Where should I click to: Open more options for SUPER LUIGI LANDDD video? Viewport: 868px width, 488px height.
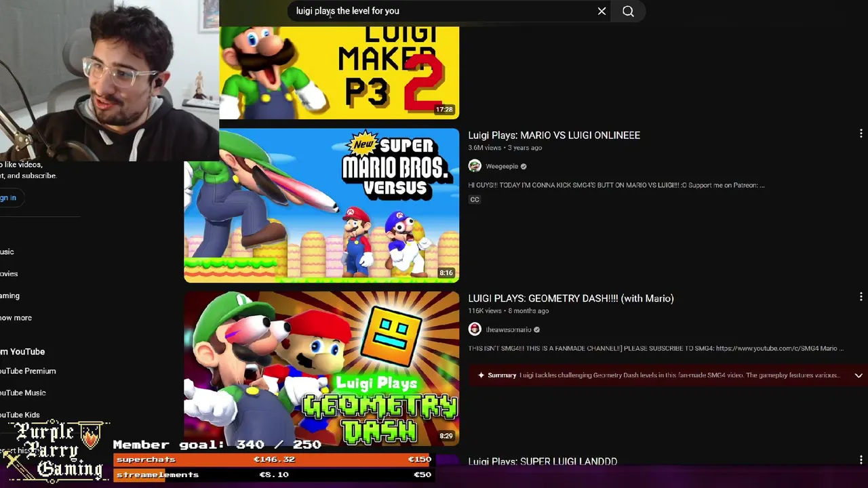861,460
